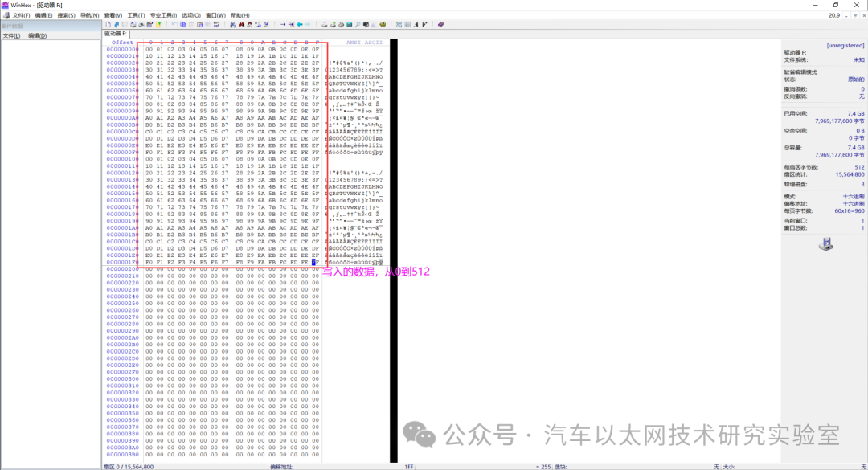Open 文件(L) in the case data panel
868x470 pixels.
click(x=11, y=35)
